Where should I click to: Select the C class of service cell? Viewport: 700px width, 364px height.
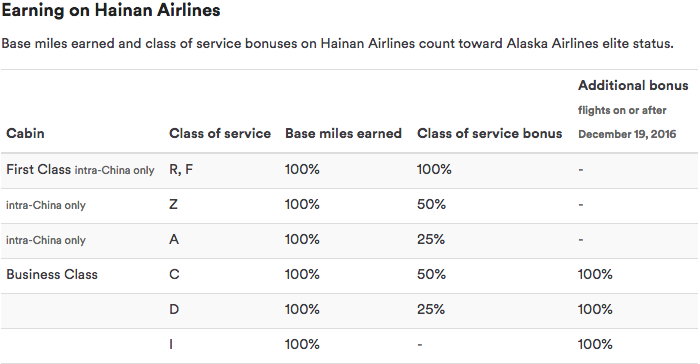coord(174,274)
